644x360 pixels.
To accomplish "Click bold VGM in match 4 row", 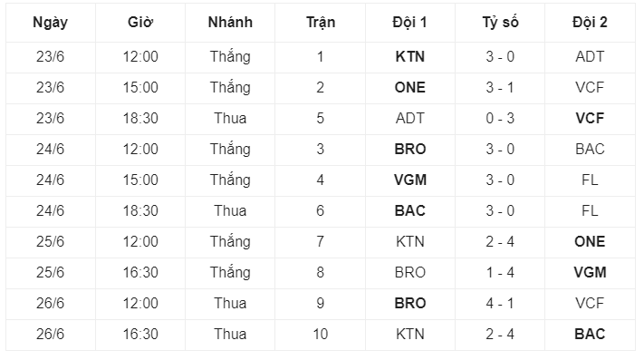I will (410, 180).
